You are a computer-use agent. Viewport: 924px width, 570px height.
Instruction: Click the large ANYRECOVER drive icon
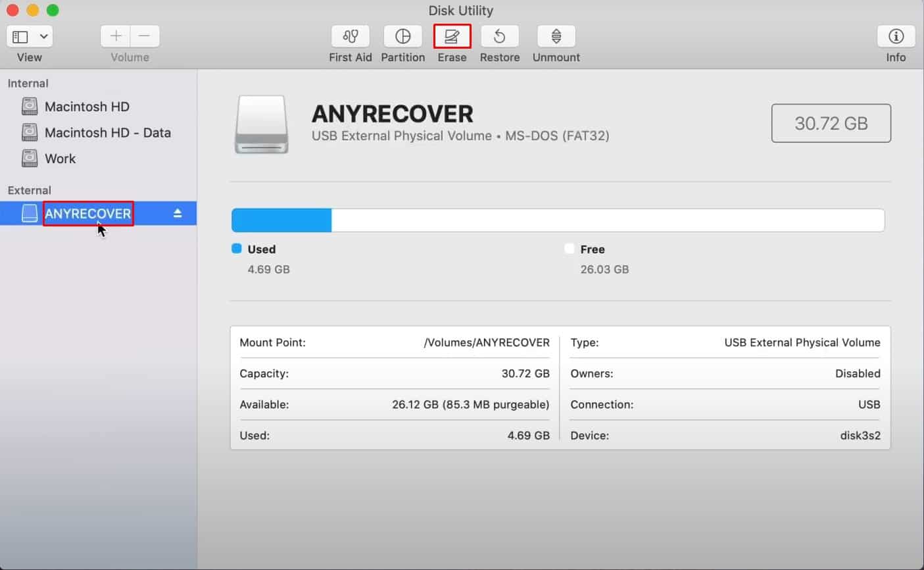[x=262, y=125]
